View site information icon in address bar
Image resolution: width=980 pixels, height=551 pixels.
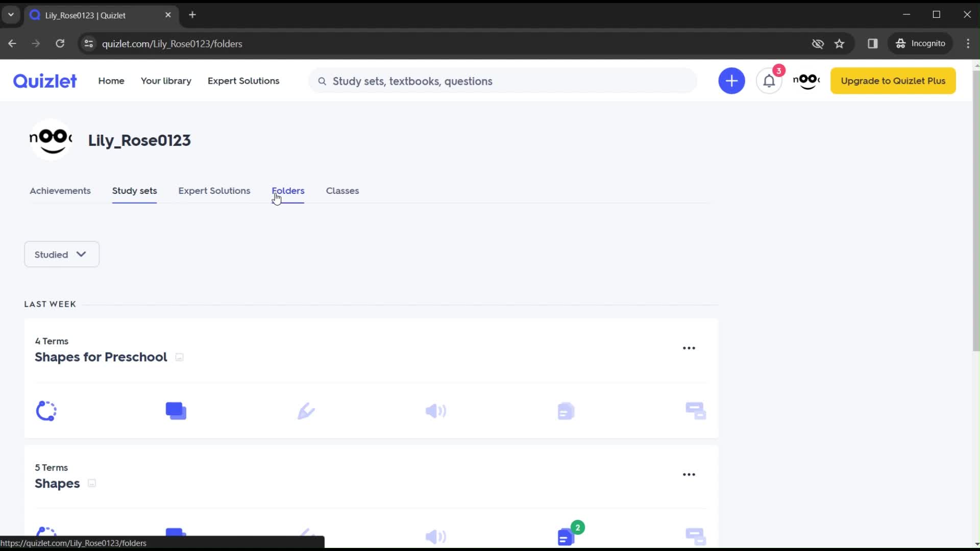coord(89,44)
